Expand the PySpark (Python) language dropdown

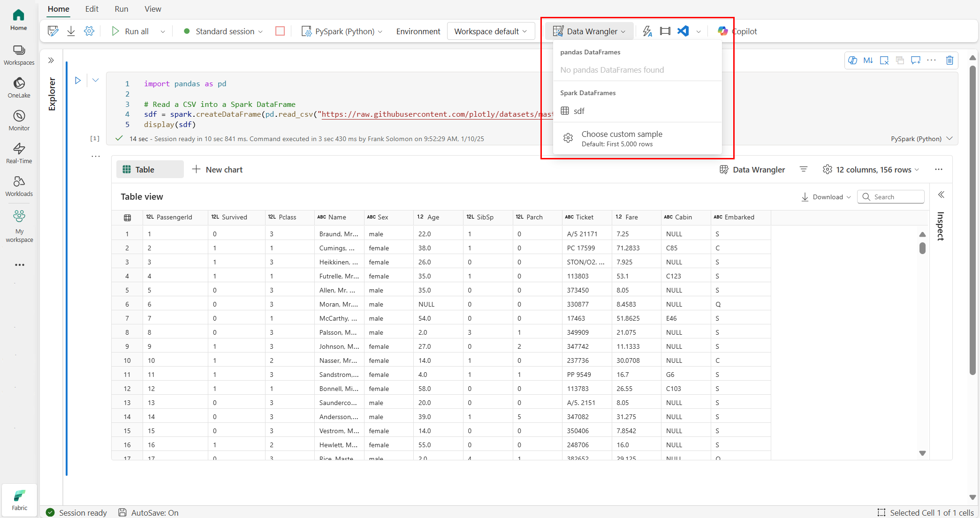pos(380,31)
